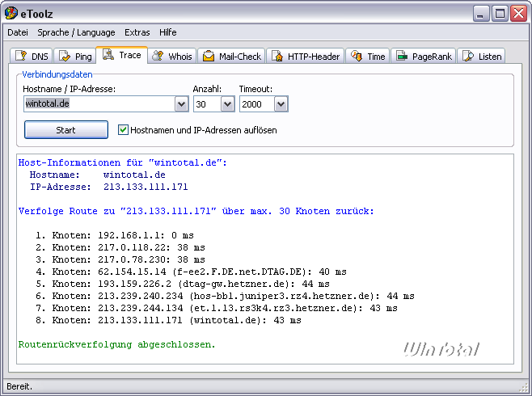Image resolution: width=532 pixels, height=396 pixels.
Task: Switch to the DNS tab
Action: coord(32,56)
